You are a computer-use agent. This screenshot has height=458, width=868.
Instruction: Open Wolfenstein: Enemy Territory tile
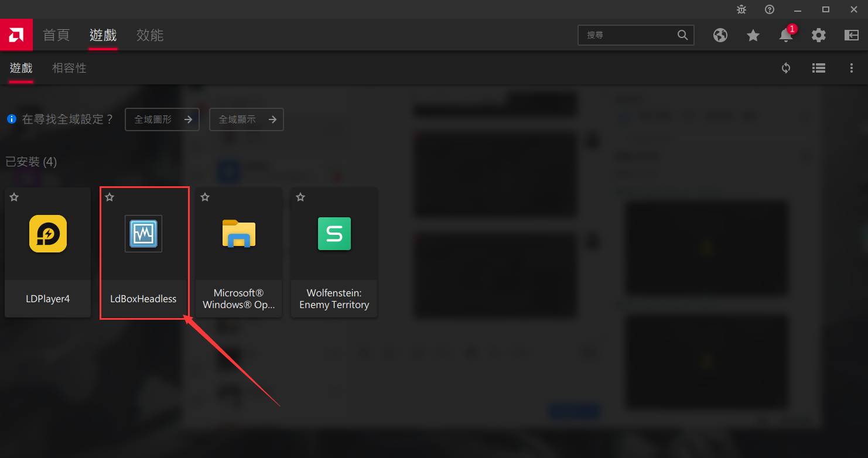(x=334, y=252)
